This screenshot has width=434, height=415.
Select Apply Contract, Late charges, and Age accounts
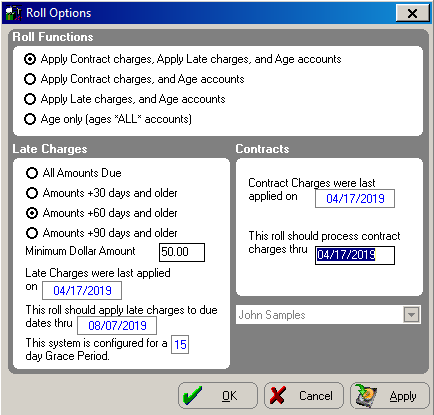click(x=30, y=59)
